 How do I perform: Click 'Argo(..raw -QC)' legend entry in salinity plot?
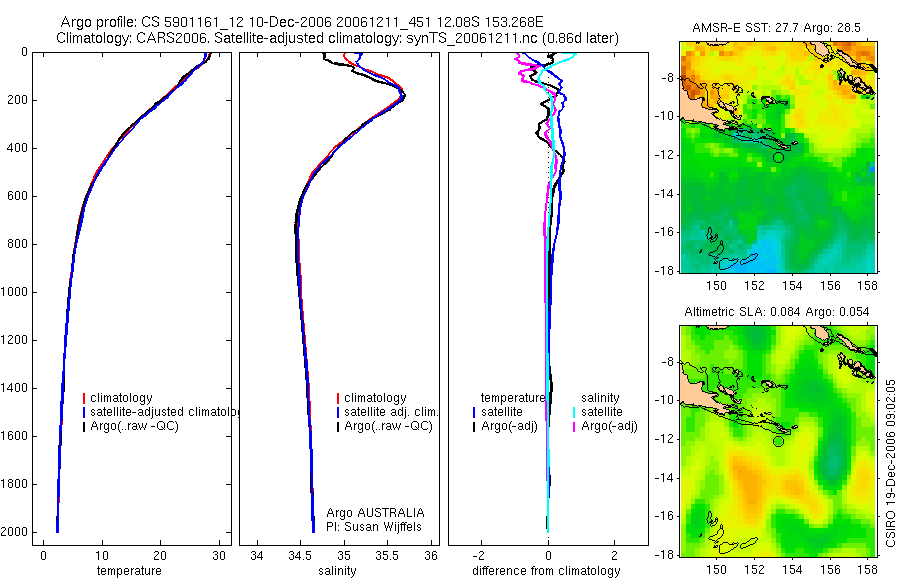tap(389, 426)
